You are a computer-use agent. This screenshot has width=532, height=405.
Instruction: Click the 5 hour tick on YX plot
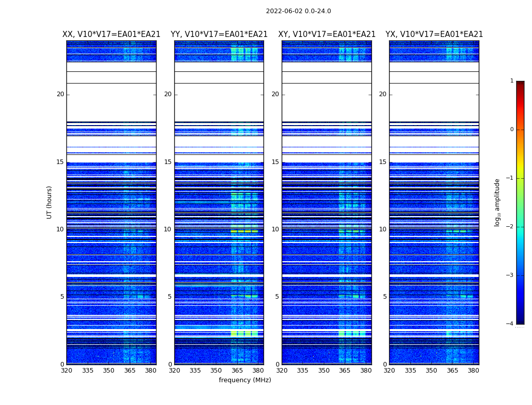click(385, 297)
